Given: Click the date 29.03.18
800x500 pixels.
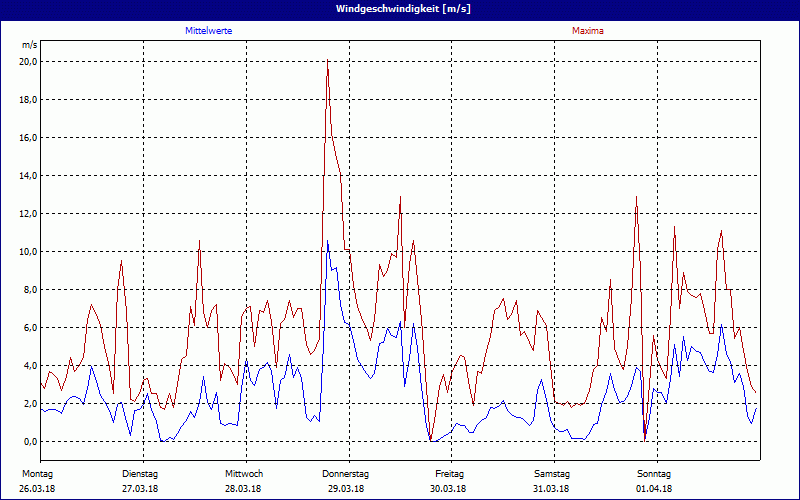Looking at the screenshot, I should point(346,489).
